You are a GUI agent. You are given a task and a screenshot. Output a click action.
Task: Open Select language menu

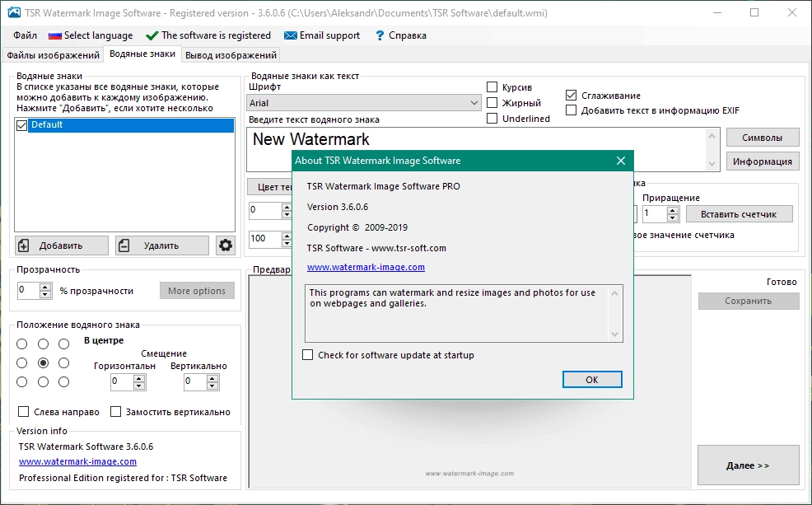tap(91, 35)
